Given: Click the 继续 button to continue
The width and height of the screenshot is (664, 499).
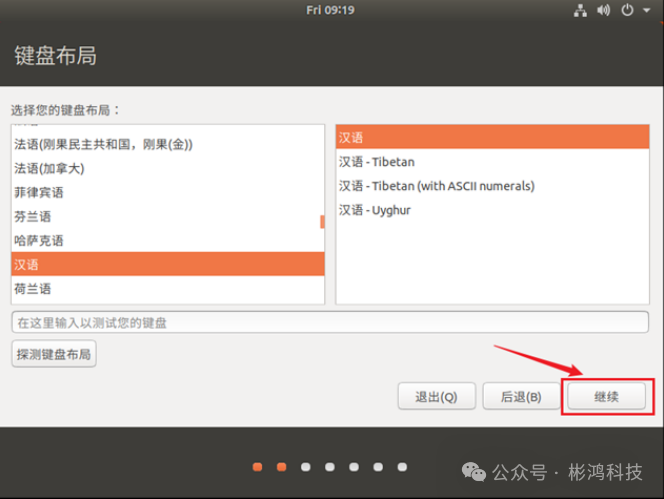Looking at the screenshot, I should click(606, 396).
